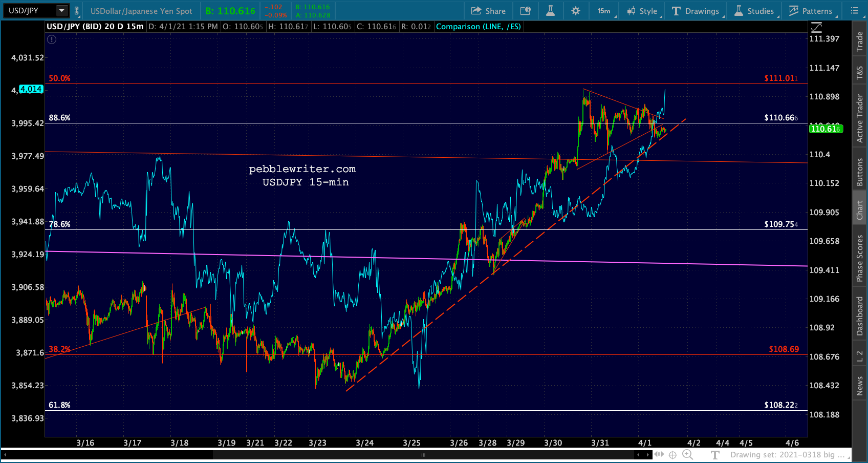Click the horizontal scrollbar thumb below chart
868x463 pixels.
tap(423, 455)
